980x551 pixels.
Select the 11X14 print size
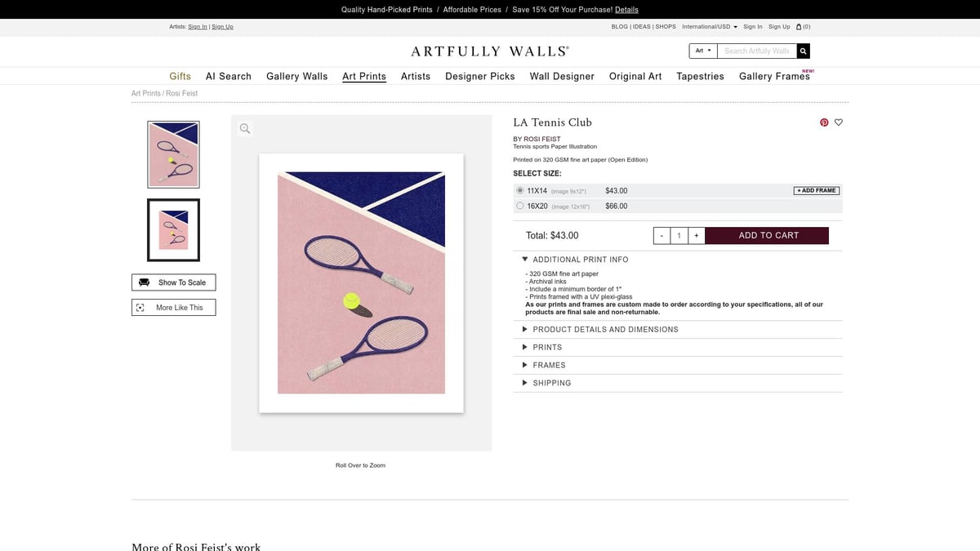point(520,189)
